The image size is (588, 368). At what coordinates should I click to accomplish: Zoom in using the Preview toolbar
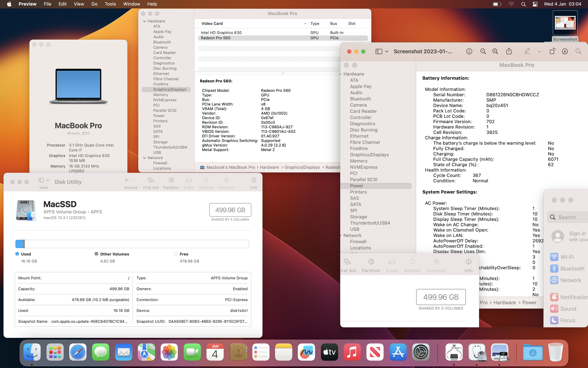495,51
